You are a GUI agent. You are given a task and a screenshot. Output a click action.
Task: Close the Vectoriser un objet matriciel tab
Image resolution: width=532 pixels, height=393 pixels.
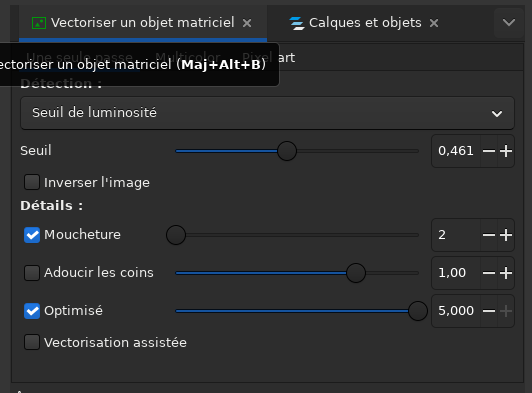click(247, 23)
